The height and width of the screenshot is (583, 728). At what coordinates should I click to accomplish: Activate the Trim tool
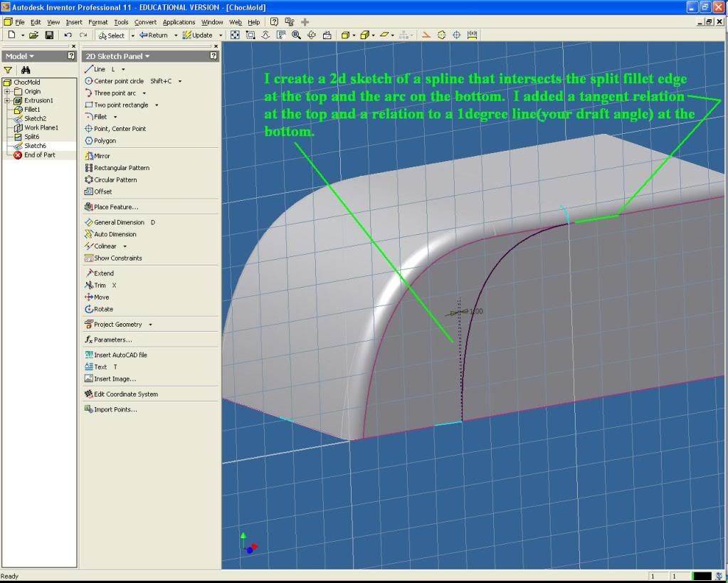click(x=99, y=285)
